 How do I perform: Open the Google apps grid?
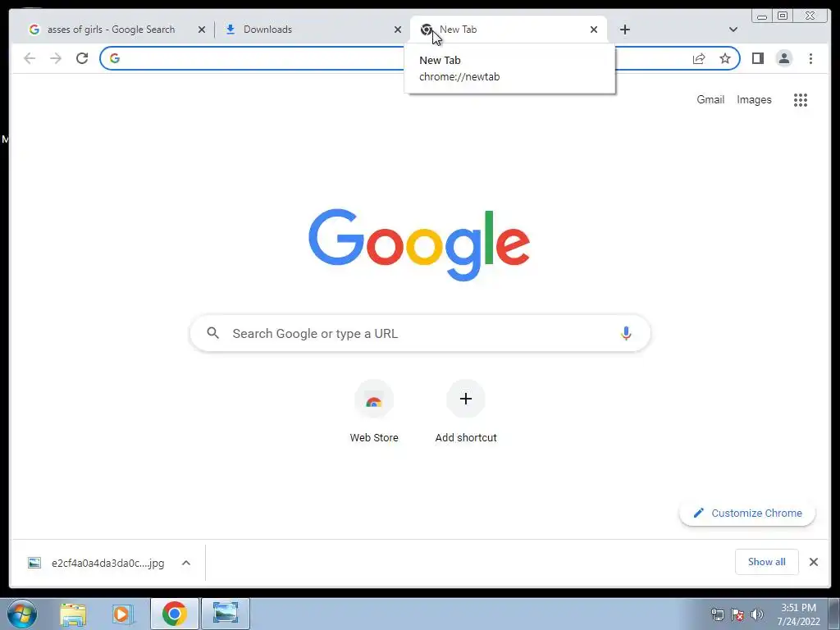801,99
